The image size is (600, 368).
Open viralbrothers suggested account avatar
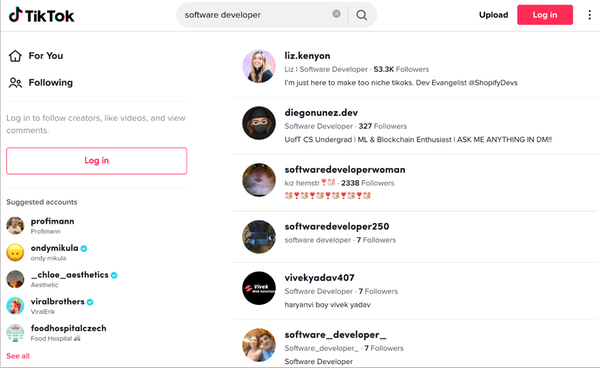pyautogui.click(x=15, y=306)
